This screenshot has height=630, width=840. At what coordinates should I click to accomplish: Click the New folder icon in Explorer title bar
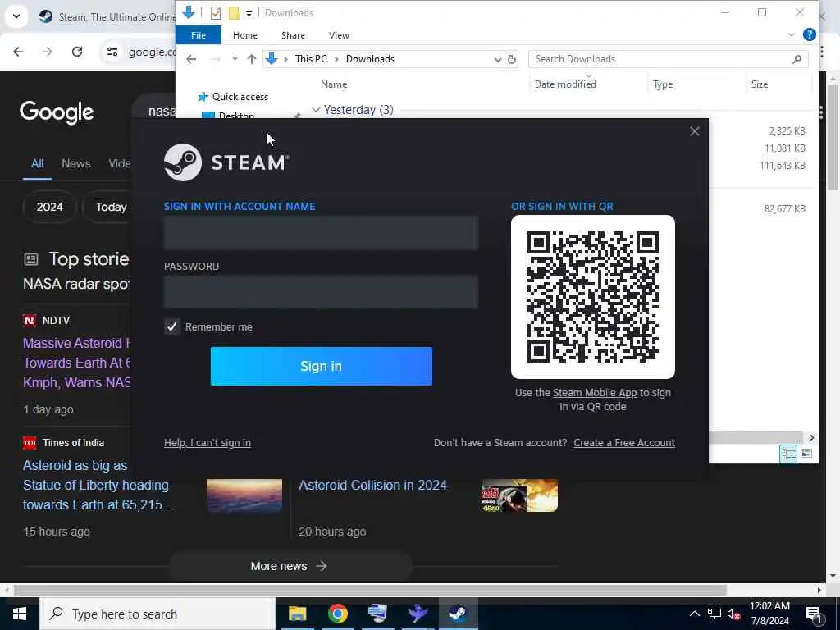234,13
